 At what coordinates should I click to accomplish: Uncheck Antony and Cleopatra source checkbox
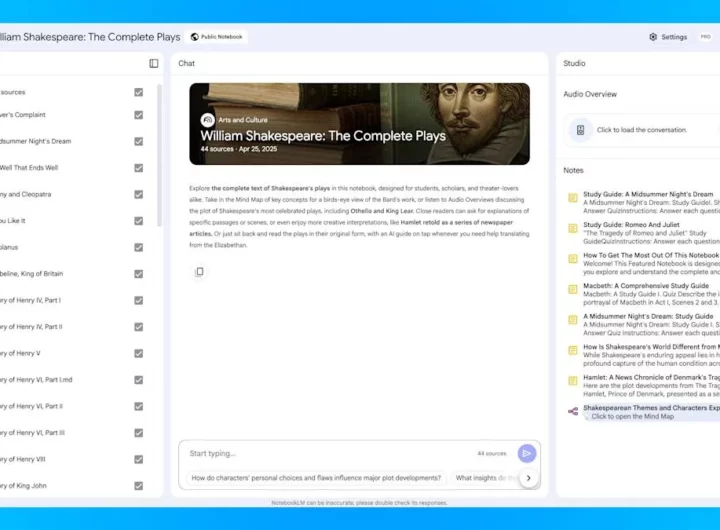139,194
